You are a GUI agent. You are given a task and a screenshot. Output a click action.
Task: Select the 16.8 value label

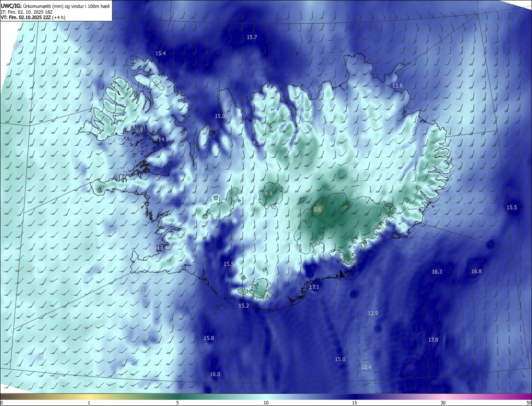476,271
